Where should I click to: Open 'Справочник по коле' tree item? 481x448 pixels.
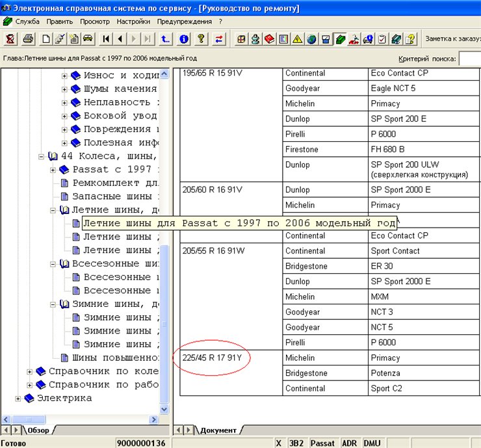tap(104, 371)
